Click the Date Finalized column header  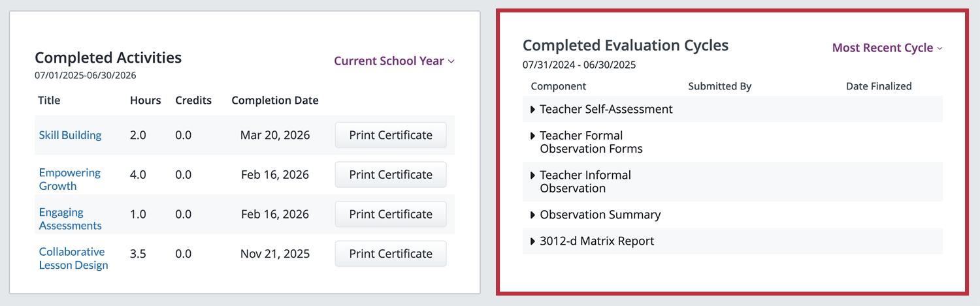[x=879, y=86]
